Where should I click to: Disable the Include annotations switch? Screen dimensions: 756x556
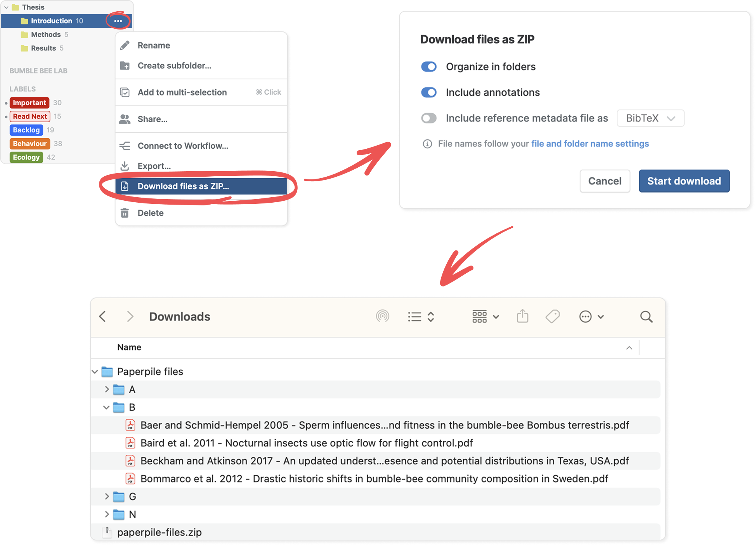pyautogui.click(x=429, y=92)
